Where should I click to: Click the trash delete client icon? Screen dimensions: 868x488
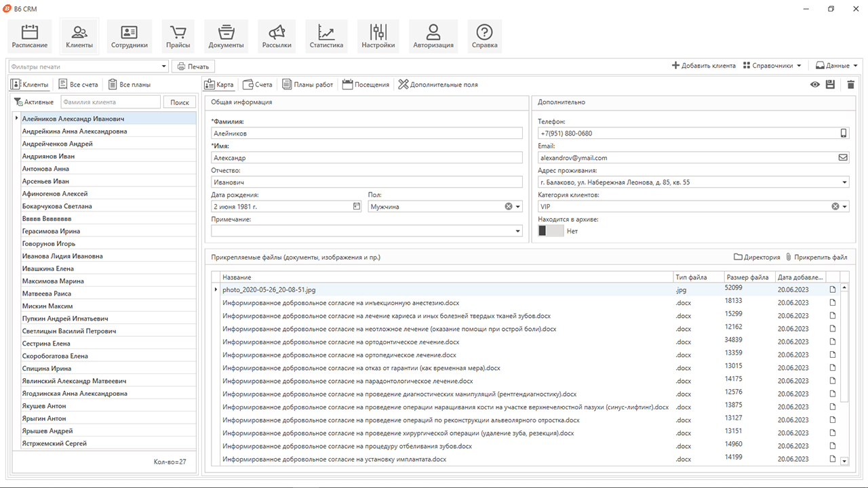tap(850, 85)
